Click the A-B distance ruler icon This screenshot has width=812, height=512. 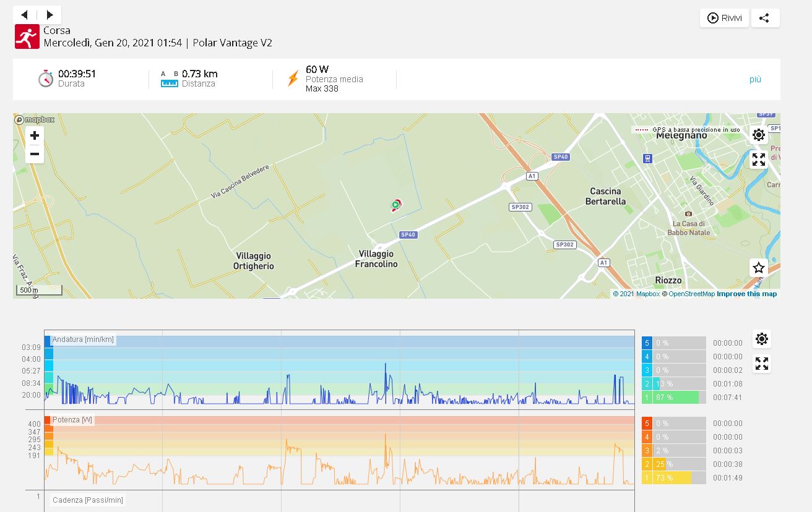pos(170,79)
